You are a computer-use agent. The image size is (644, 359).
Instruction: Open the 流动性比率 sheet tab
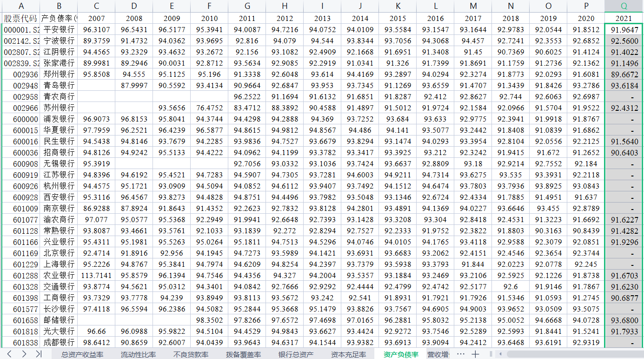(x=138, y=354)
